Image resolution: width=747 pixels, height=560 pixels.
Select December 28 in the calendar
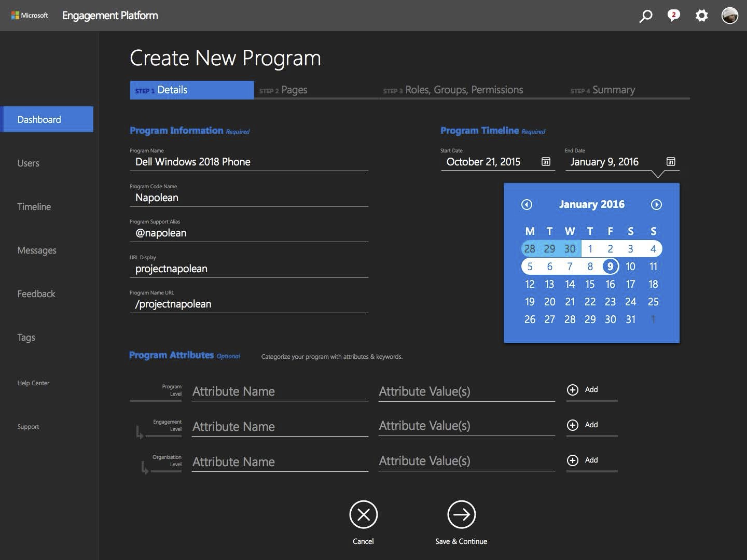tap(529, 249)
